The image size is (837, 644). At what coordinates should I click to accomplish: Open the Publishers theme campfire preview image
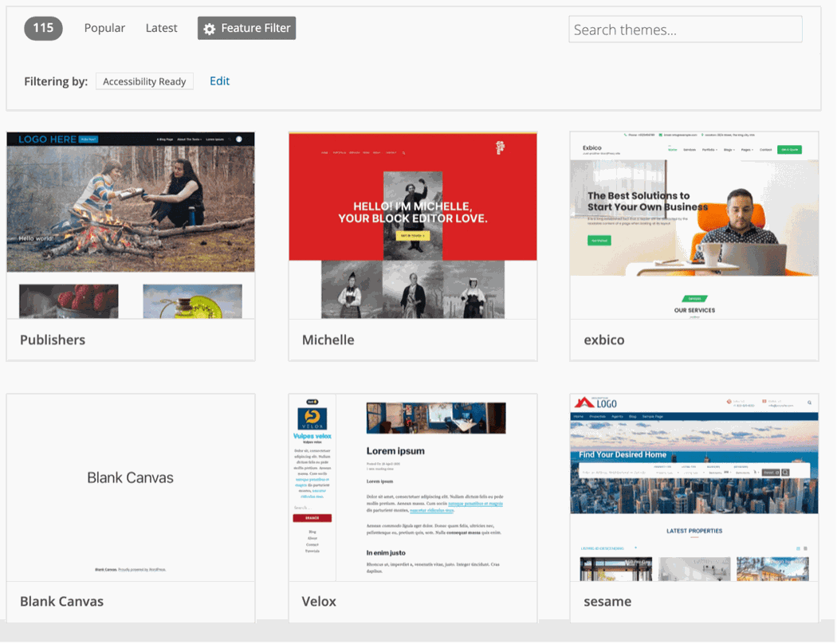[x=131, y=209]
